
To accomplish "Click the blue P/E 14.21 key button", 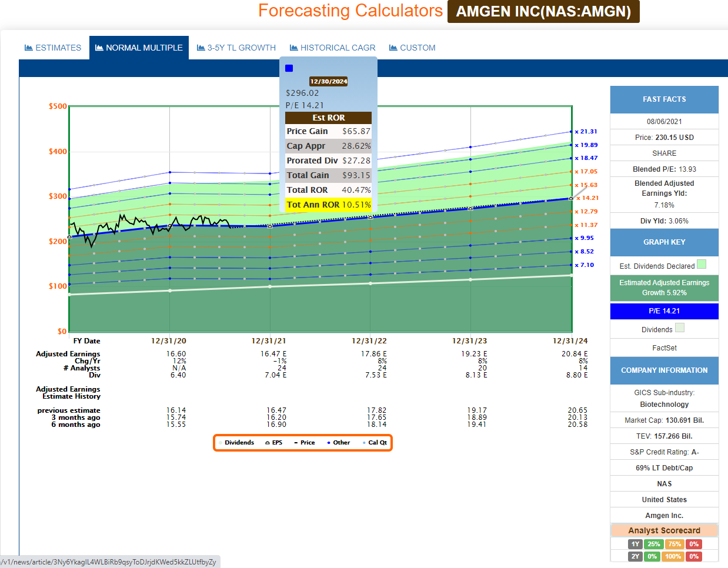I will [x=664, y=311].
